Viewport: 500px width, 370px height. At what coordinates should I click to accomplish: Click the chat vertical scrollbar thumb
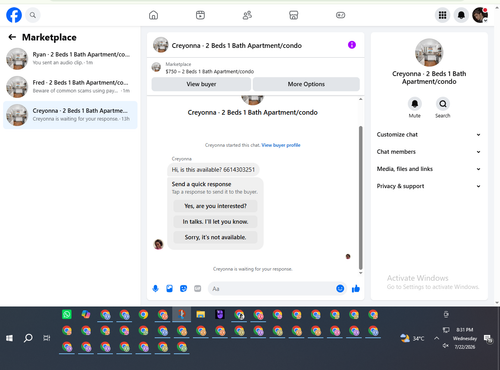pyautogui.click(x=360, y=198)
